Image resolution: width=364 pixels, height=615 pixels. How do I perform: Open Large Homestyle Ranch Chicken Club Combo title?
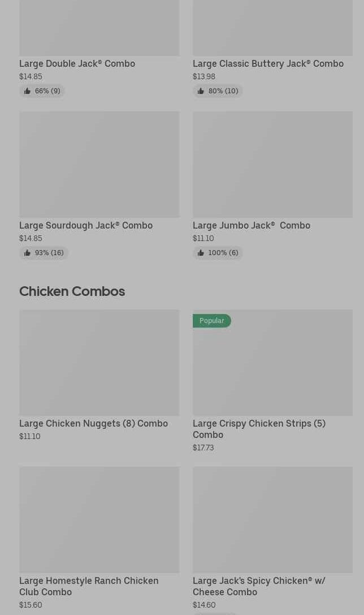coord(89,586)
